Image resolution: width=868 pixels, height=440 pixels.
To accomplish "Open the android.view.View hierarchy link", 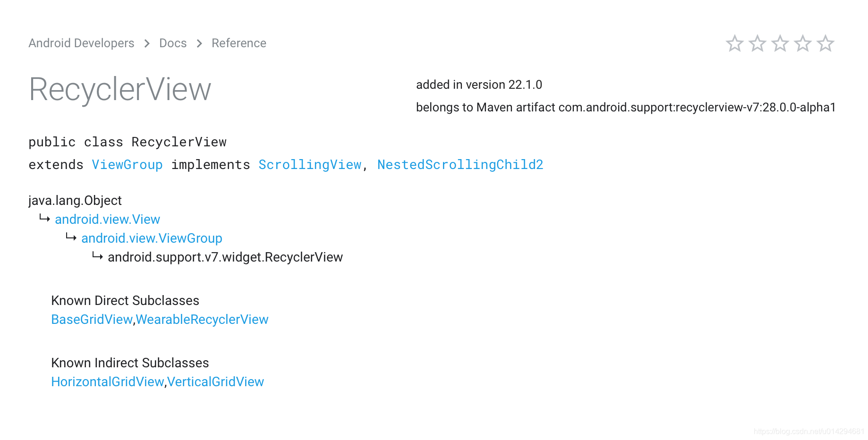I will point(107,219).
